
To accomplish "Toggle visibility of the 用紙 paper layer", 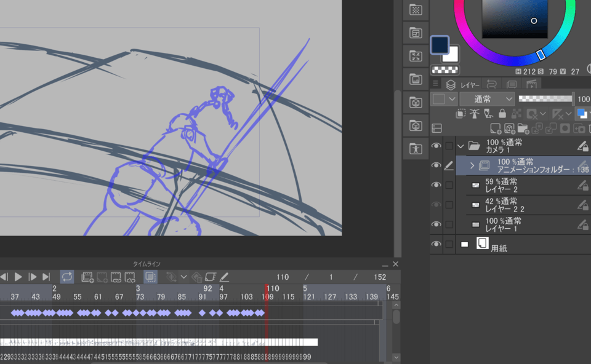I will coord(436,244).
